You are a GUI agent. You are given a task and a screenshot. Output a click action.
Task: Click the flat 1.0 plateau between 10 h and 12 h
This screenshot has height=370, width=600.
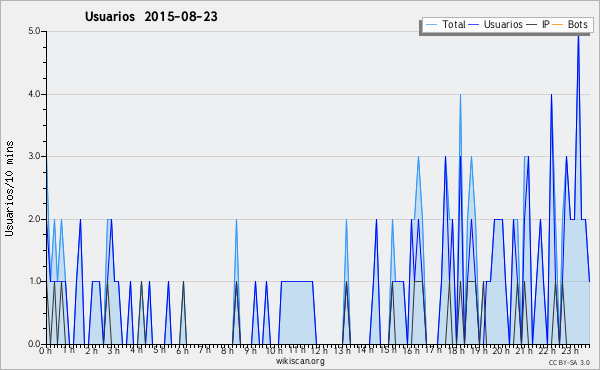click(297, 282)
